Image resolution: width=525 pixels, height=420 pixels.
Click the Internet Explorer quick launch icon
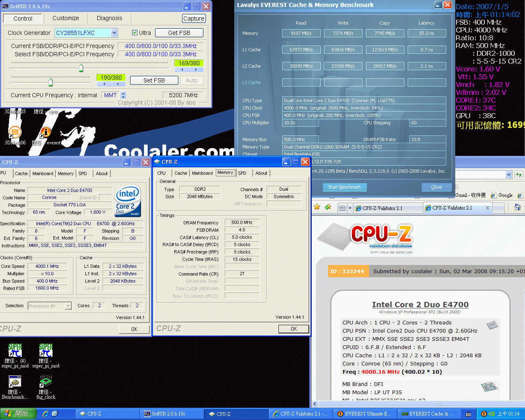coord(46,414)
